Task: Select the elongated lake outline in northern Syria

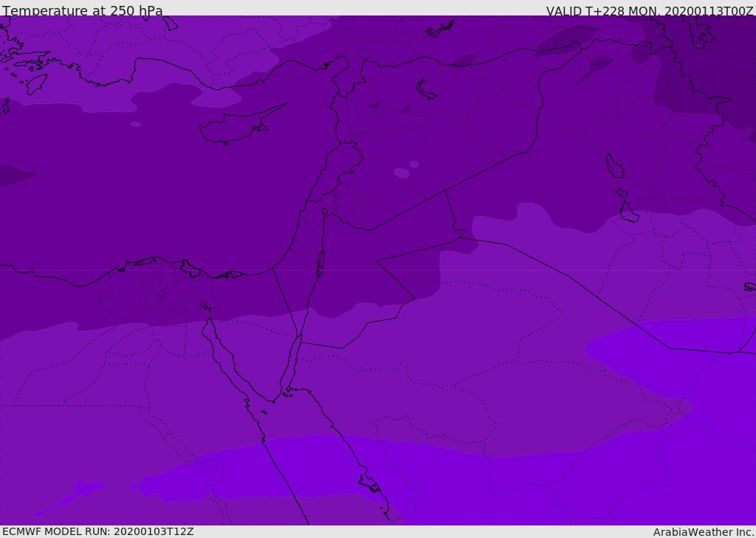Action: tap(426, 89)
